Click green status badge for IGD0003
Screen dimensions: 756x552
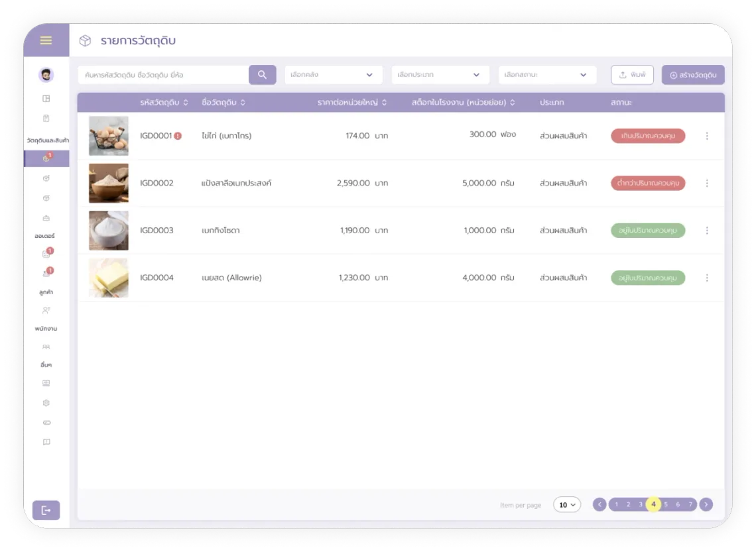point(648,230)
